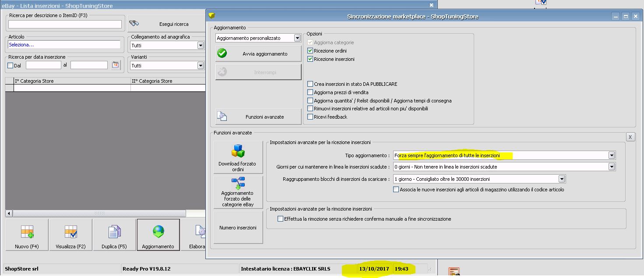Click the horizontal scrollbar left arrow
Viewport: 644px width, 278px height.
pyautogui.click(x=9, y=213)
